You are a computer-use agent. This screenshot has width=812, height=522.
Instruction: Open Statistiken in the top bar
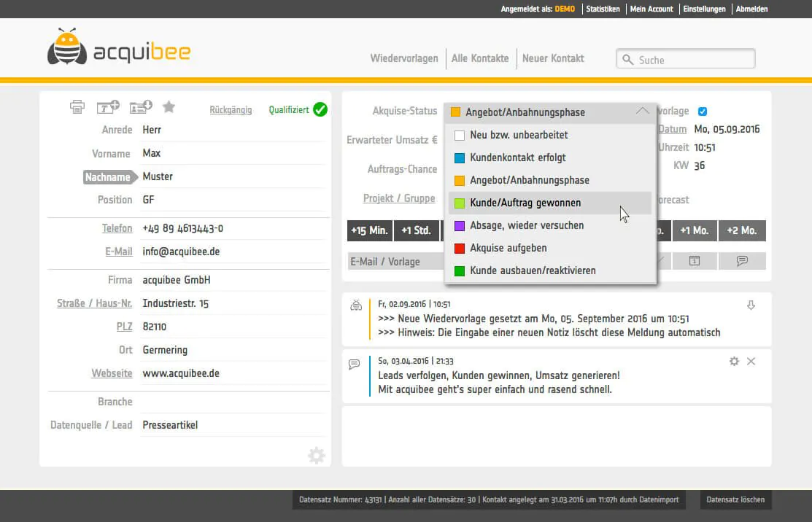click(603, 9)
